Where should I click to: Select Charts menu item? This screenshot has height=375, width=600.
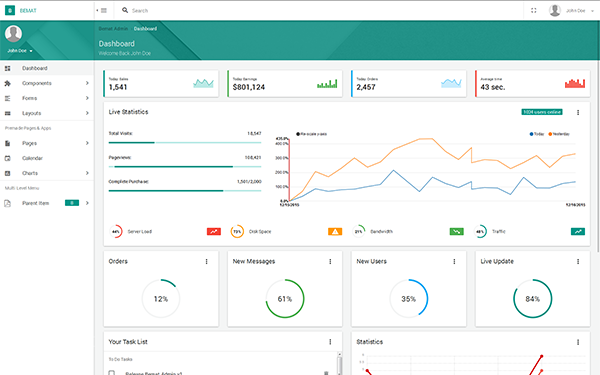[x=47, y=173]
